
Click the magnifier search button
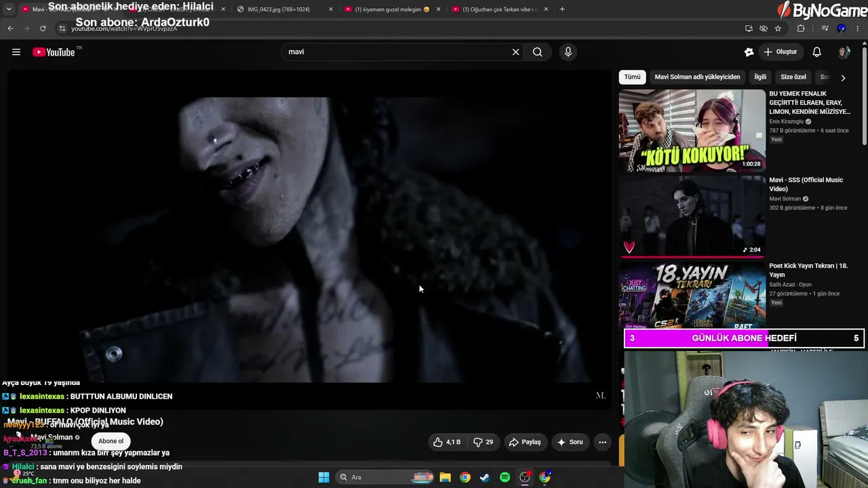538,52
